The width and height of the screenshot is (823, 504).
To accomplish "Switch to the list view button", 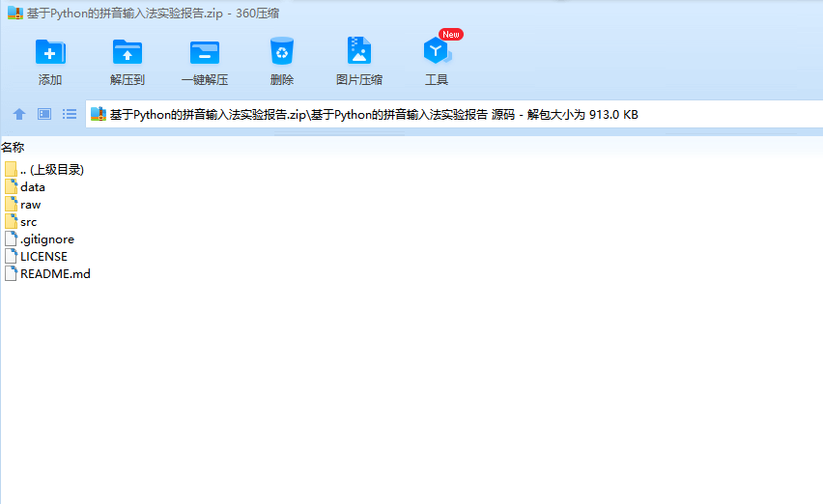I will [x=70, y=114].
